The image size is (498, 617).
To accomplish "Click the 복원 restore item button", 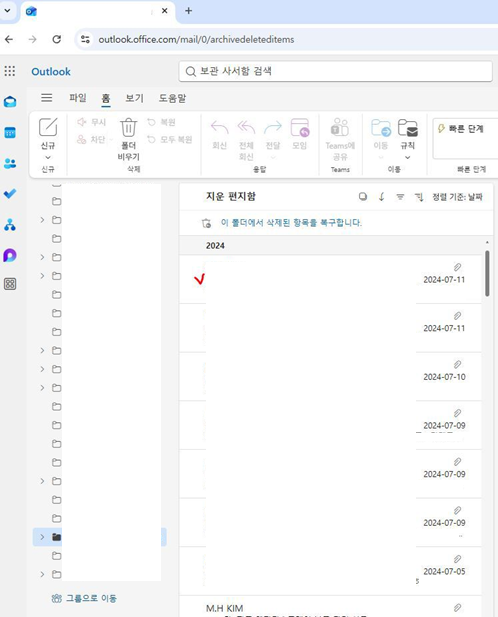I will point(161,122).
